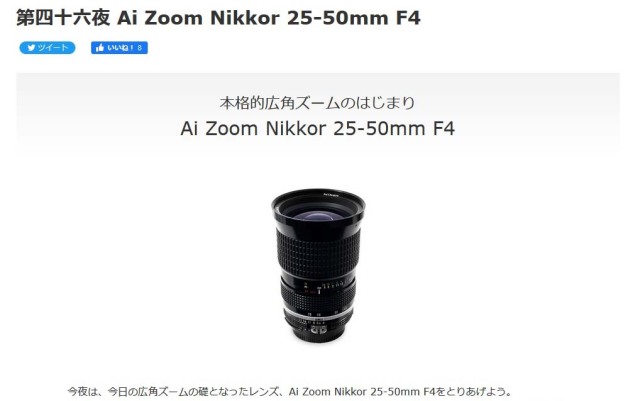Click the Ai Zoom Nikkor mention in the paragraph
This screenshot has height=401, width=640.
click(x=327, y=392)
